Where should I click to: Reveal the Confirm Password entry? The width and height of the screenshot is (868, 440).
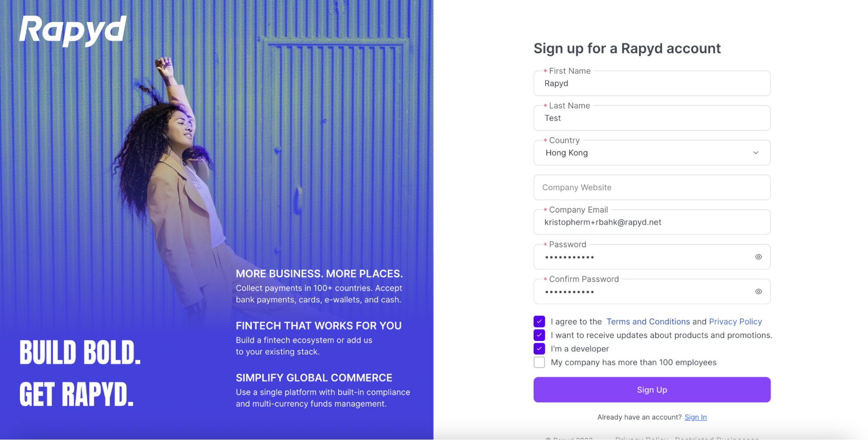tap(758, 292)
